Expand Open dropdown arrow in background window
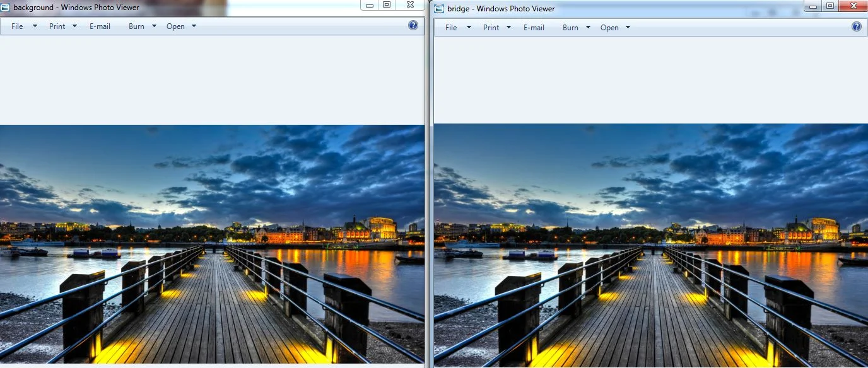The width and height of the screenshot is (868, 368). tap(194, 26)
